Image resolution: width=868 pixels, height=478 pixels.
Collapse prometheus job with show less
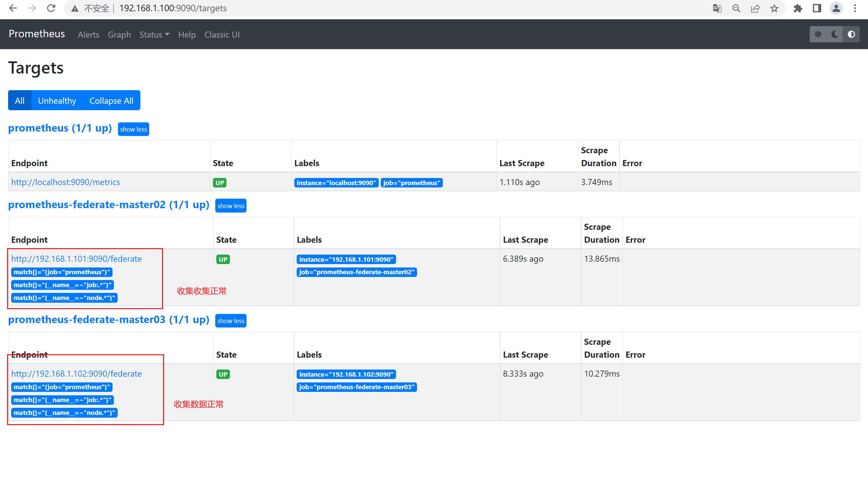[x=133, y=129]
